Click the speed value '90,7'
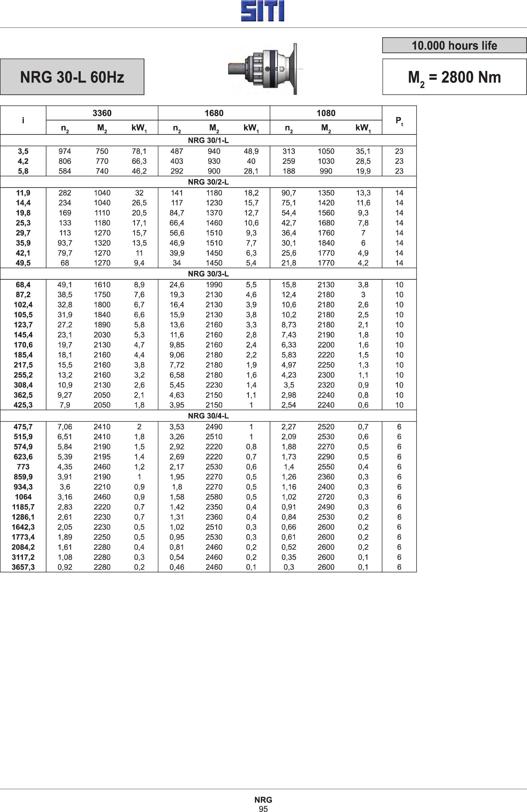Viewport: 527px width, 812px height. coord(289,193)
